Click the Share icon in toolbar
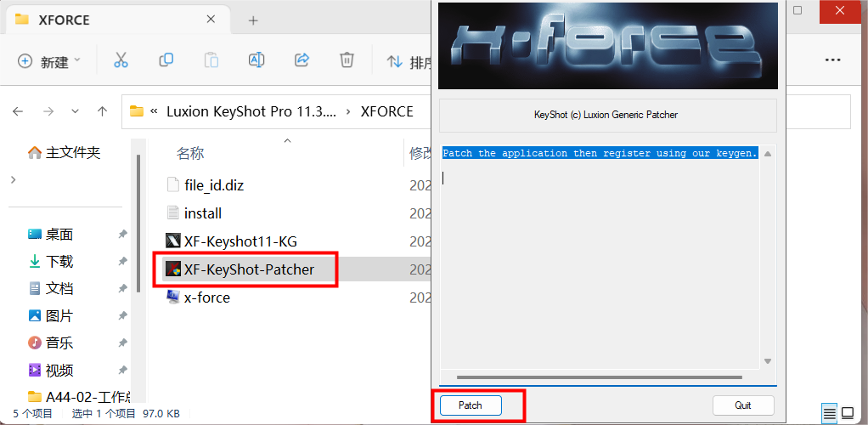 click(301, 60)
